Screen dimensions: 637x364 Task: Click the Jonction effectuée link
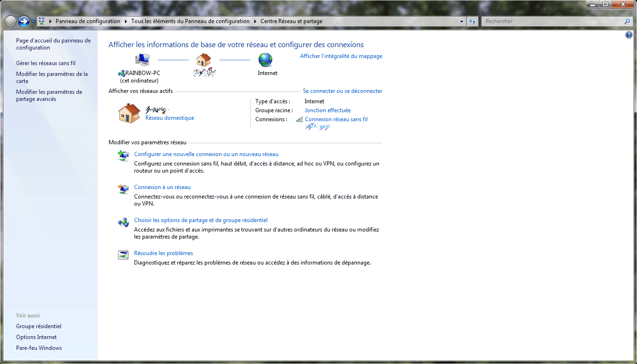(327, 110)
